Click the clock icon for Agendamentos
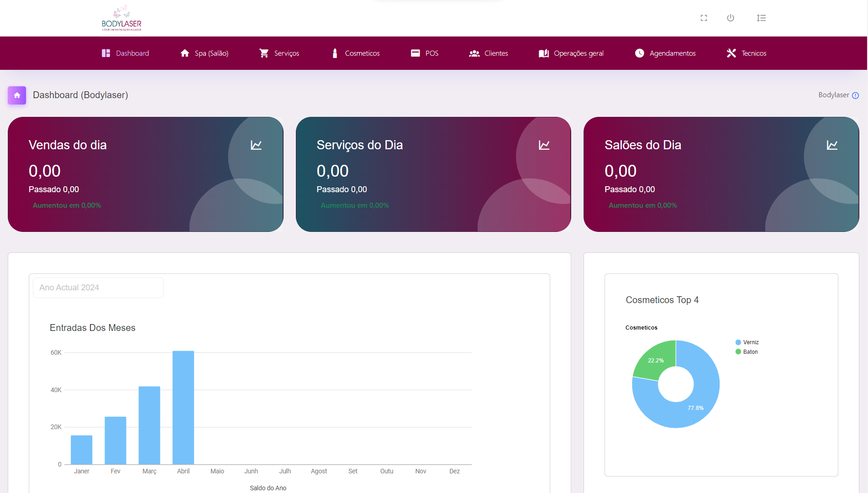868x493 pixels. click(x=640, y=53)
